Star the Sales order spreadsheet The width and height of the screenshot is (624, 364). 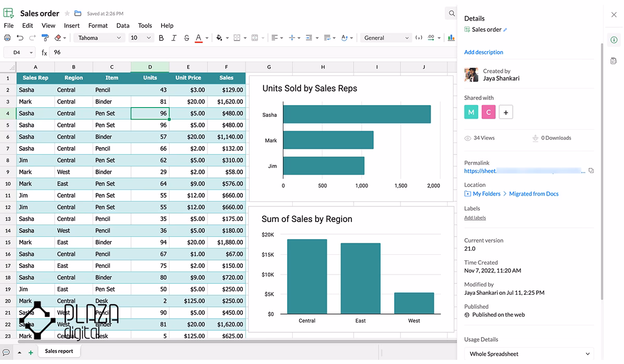[67, 14]
